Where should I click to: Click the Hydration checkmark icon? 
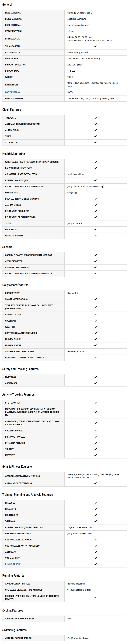pos(95,230)
